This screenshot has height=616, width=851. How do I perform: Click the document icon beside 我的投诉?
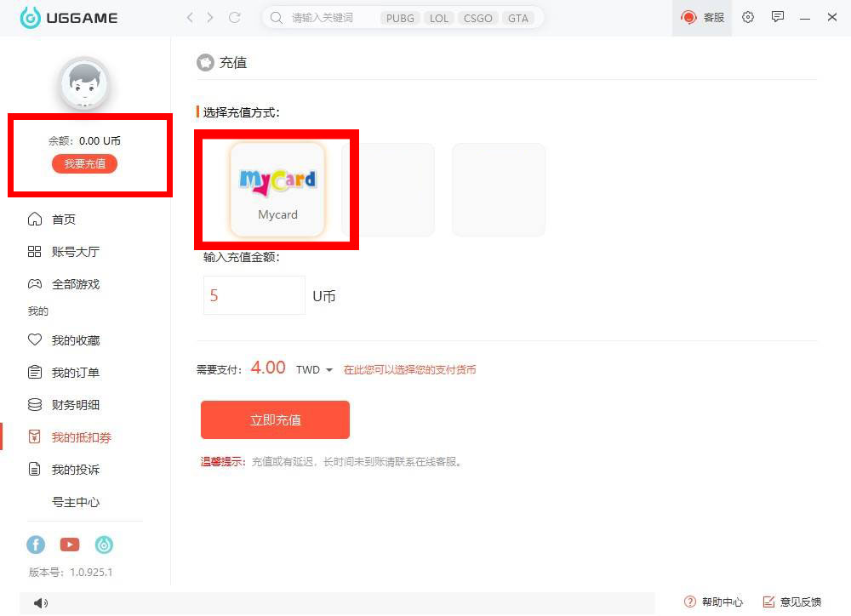tap(35, 469)
